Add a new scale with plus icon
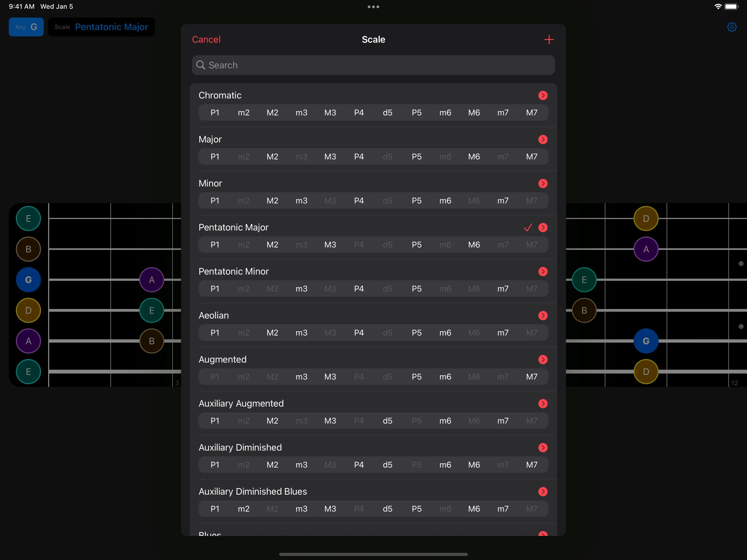The width and height of the screenshot is (747, 560). [549, 40]
